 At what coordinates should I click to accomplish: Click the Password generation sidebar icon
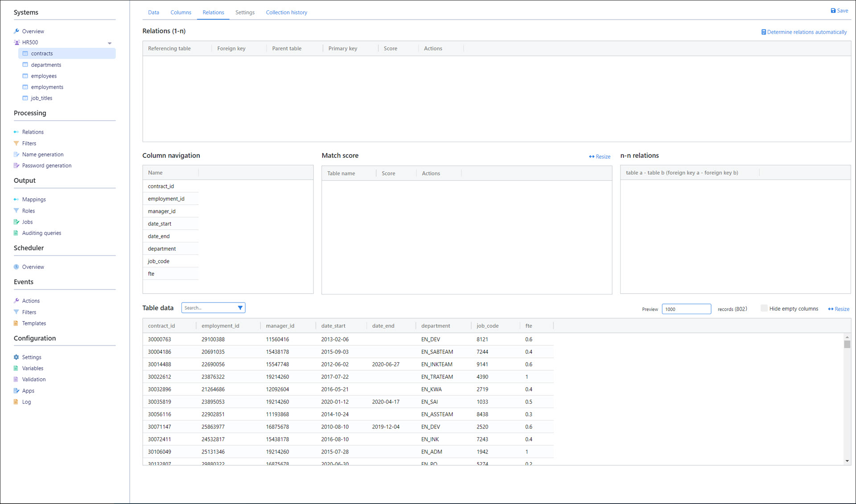(16, 165)
